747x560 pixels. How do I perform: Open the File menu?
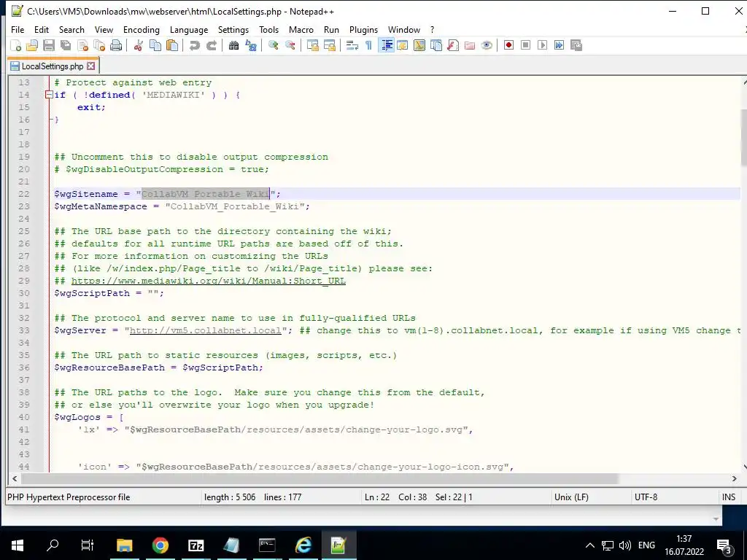[18, 29]
